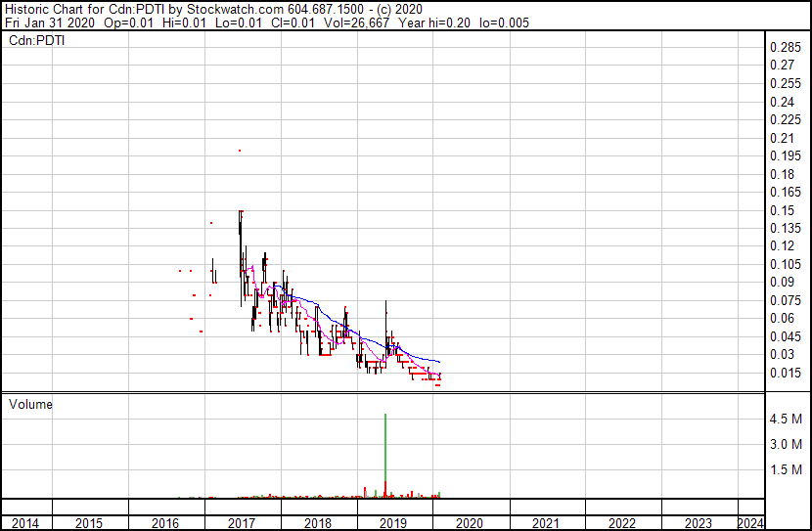Select the 2020 year axis label
812x531 pixels.
[470, 524]
